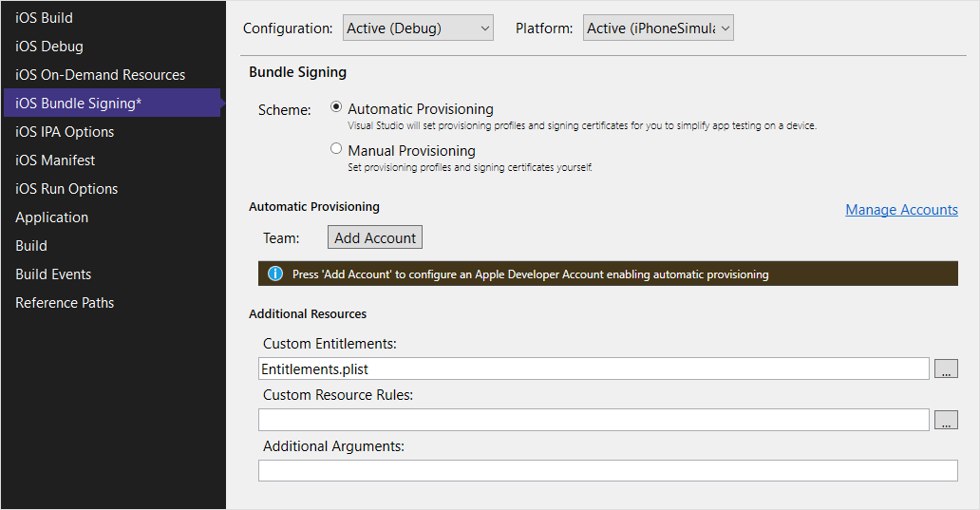Open the Build page
Screen dimensions: 980x510
click(31, 246)
